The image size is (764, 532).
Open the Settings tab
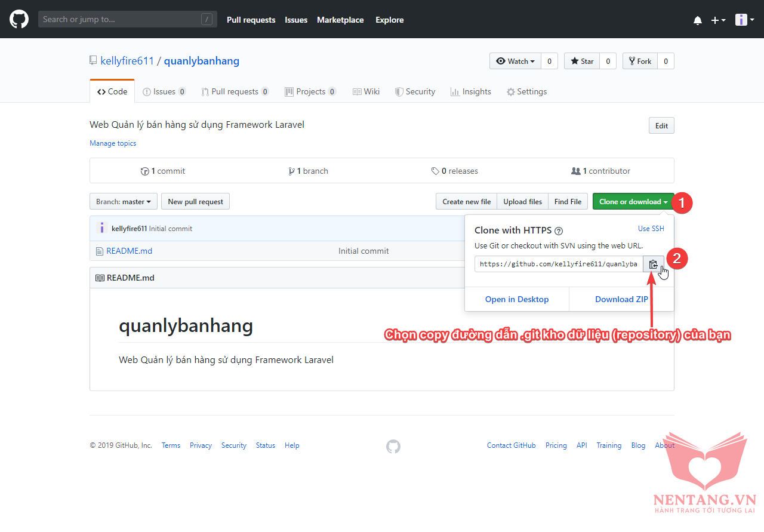526,91
